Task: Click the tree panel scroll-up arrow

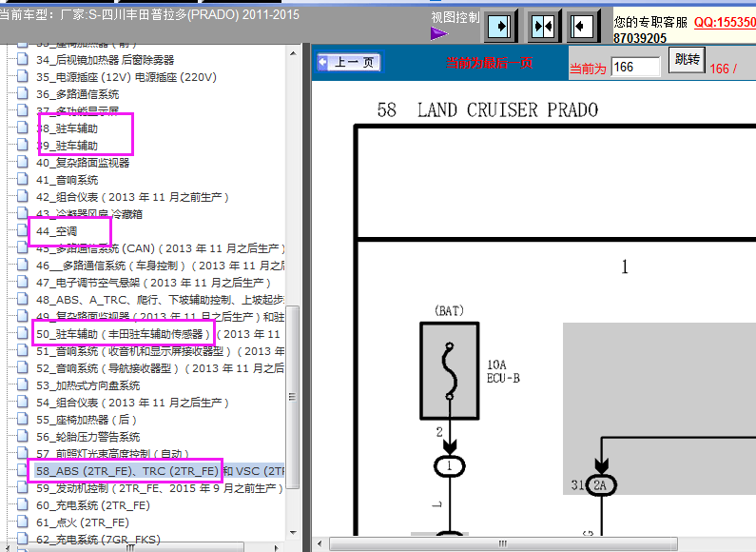Action: coord(293,53)
